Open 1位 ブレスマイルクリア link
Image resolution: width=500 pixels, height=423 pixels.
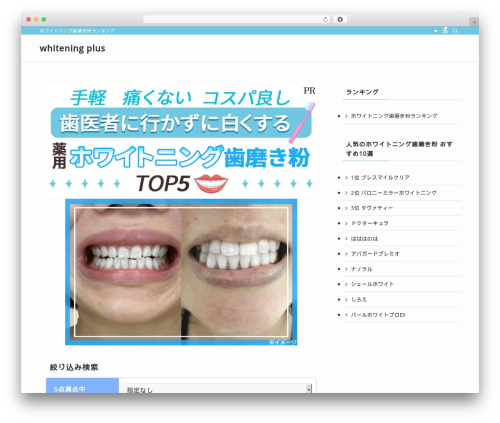[380, 178]
